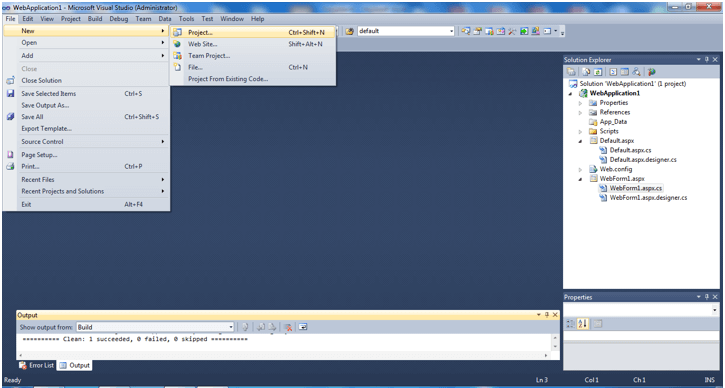Click View Designer icon in Solution Explorer
The image size is (725, 388).
(x=624, y=72)
